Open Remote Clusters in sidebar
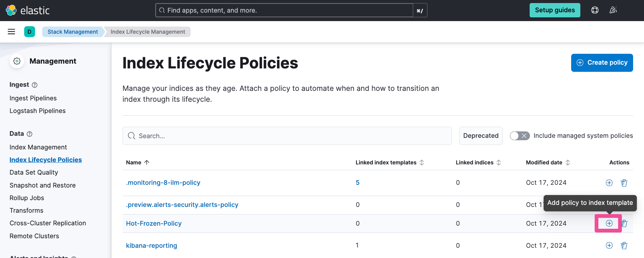Screen dimensions: 644x258 (34, 236)
